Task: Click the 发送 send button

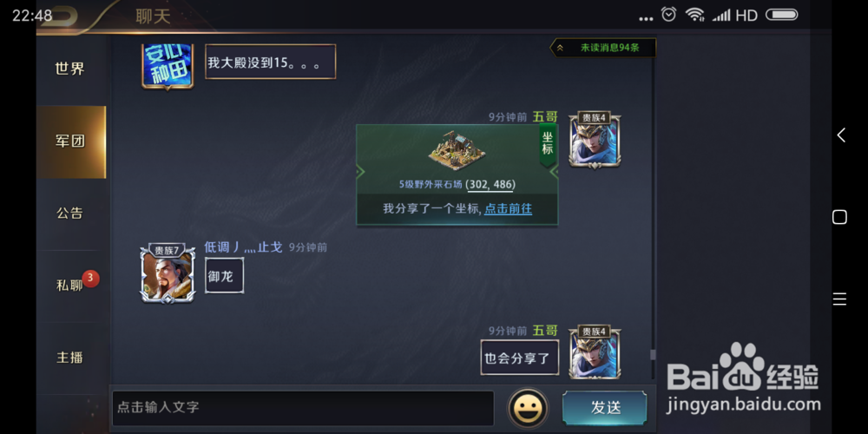Action: click(604, 408)
